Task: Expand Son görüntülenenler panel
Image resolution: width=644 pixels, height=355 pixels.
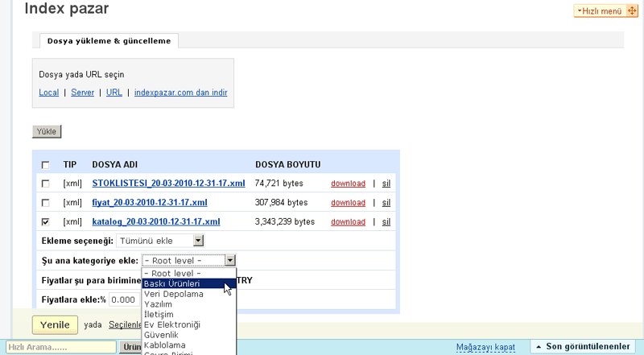Action: [584, 347]
